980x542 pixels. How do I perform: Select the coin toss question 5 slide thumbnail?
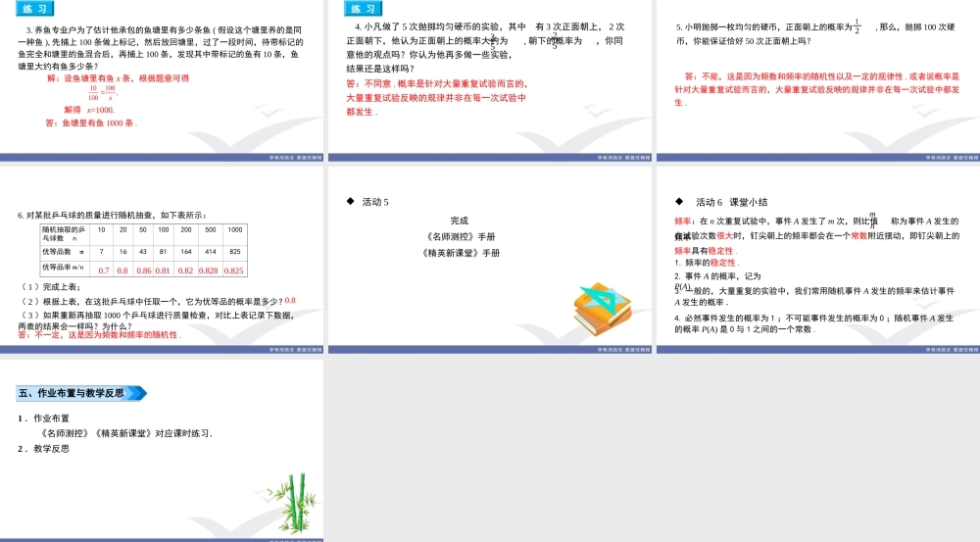pyautogui.click(x=818, y=80)
